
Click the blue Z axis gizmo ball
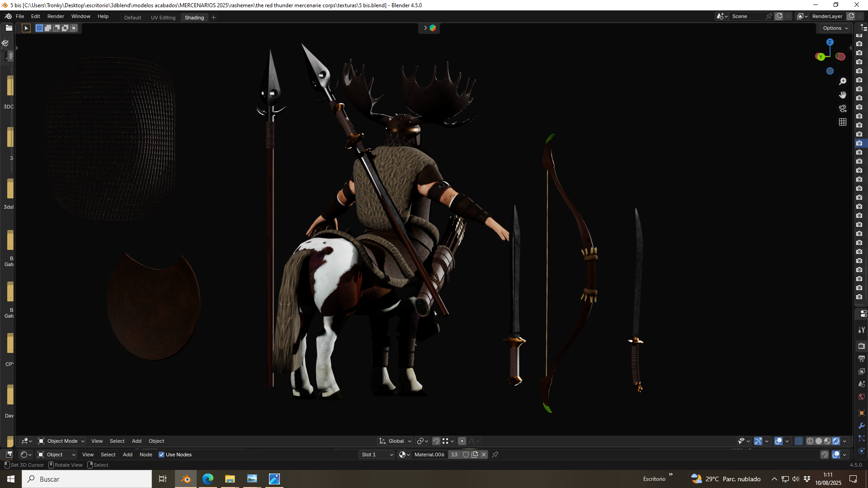(830, 42)
